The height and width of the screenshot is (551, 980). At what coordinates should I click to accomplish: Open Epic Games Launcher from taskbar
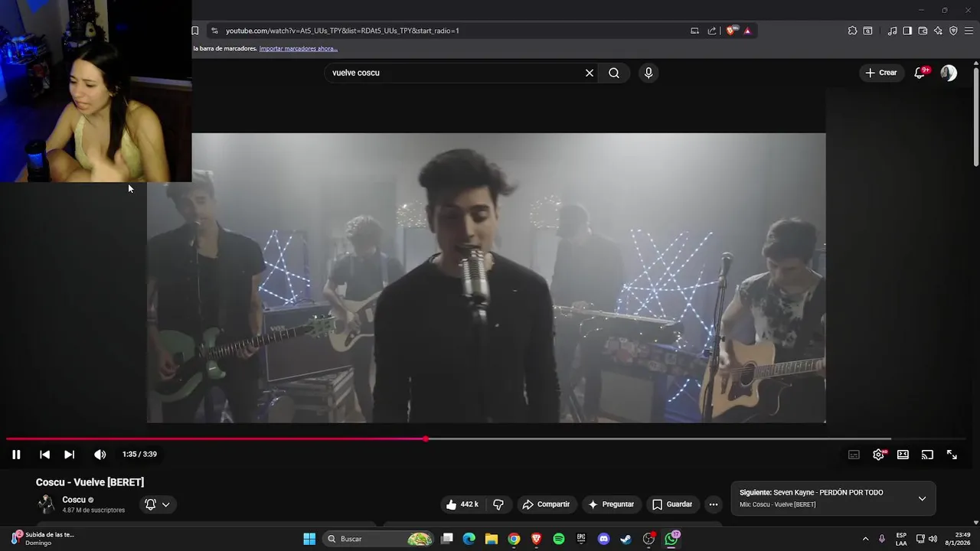tap(581, 539)
